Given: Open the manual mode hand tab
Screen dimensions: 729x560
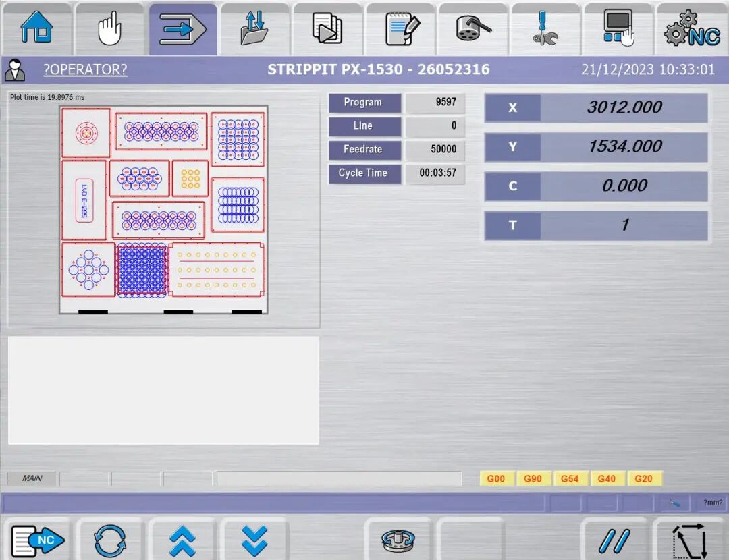Looking at the screenshot, I should 109,29.
